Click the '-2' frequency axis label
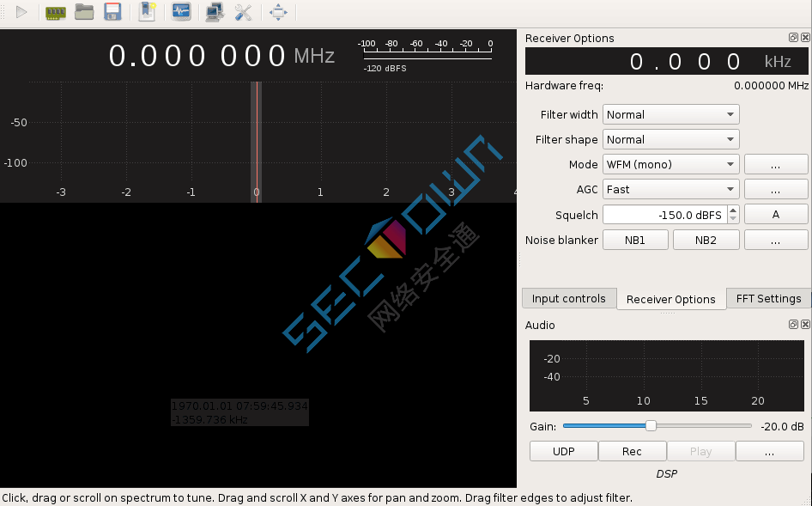 coord(126,192)
